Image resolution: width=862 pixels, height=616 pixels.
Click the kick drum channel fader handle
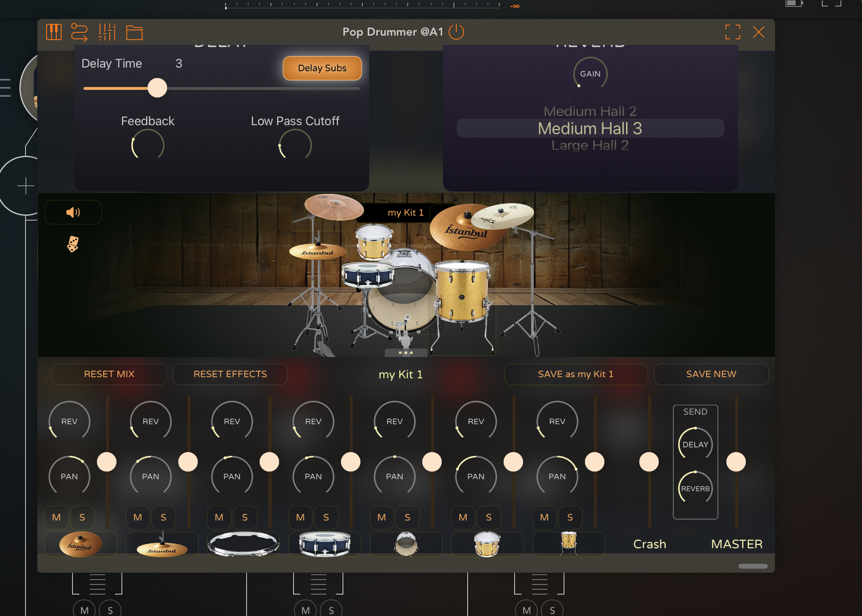click(432, 462)
